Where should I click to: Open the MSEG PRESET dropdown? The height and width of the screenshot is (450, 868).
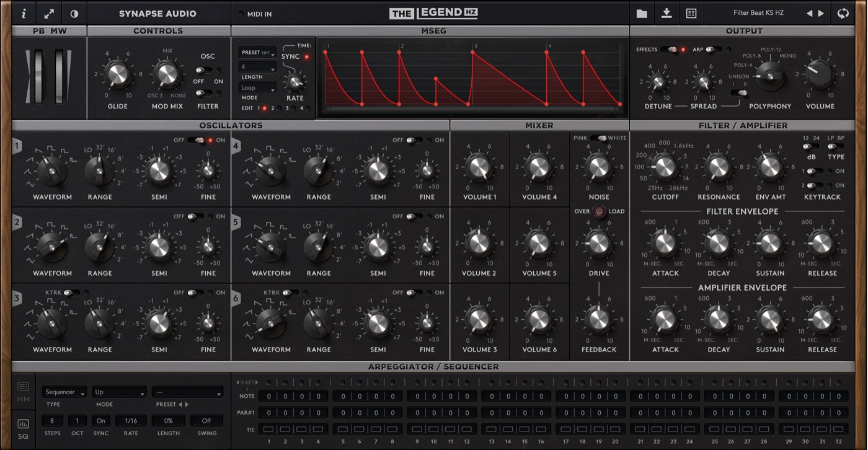click(257, 53)
